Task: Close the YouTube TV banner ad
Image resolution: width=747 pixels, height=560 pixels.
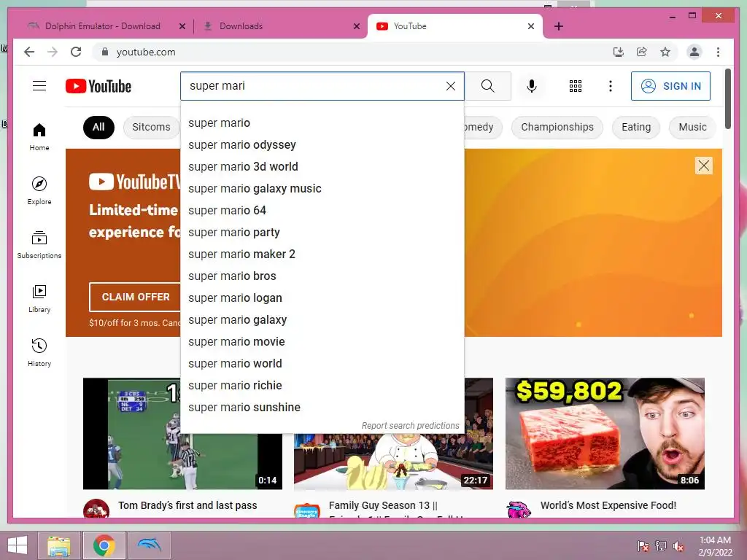Action: pos(704,166)
